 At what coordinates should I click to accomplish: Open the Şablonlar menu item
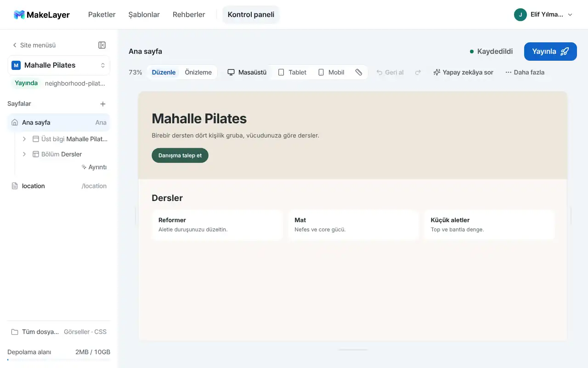[144, 15]
